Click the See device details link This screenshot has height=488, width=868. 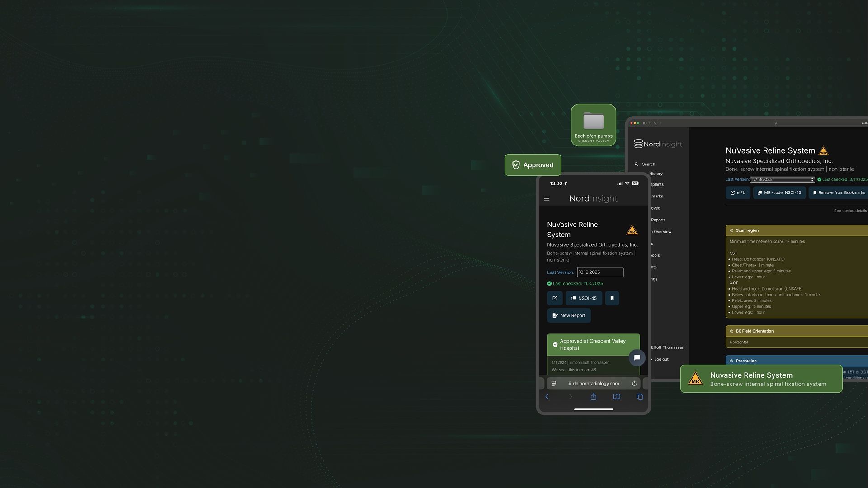point(850,211)
